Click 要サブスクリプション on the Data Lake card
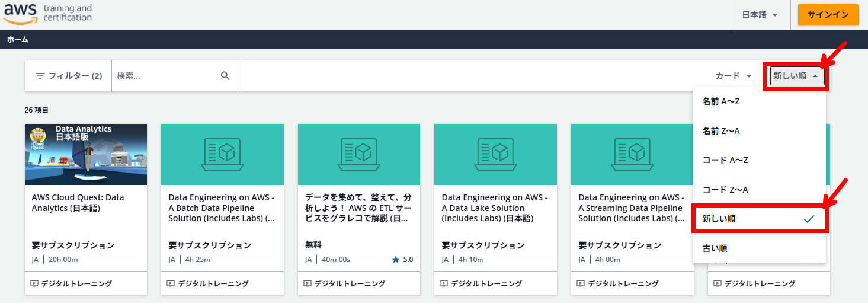Viewport: 868px width, 303px height. click(x=483, y=245)
